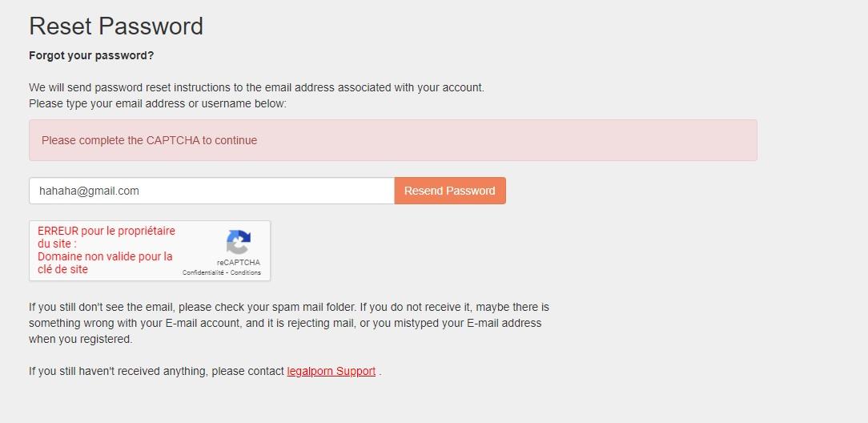The height and width of the screenshot is (423, 868).
Task: Focus the email address input field
Action: (x=211, y=191)
